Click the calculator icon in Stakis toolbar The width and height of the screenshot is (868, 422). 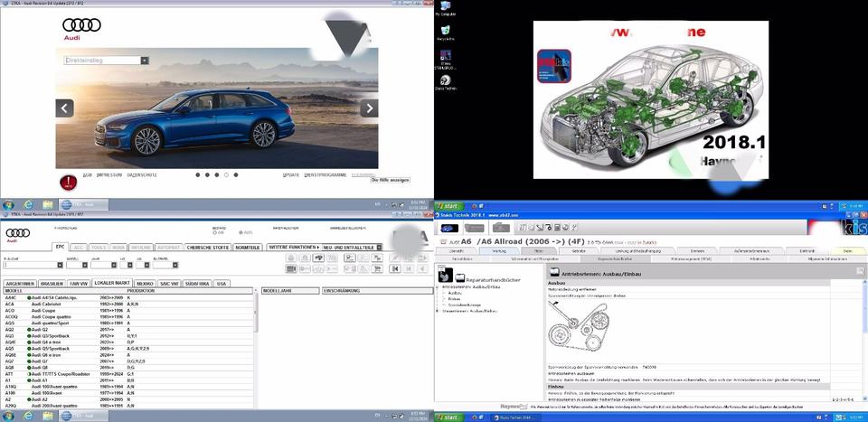tap(557, 228)
